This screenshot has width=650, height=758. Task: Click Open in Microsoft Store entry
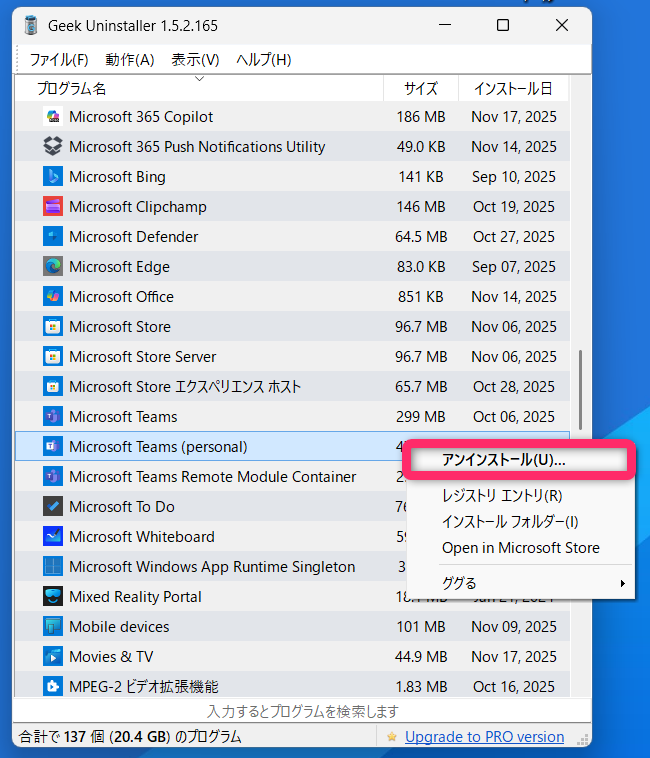tap(520, 548)
